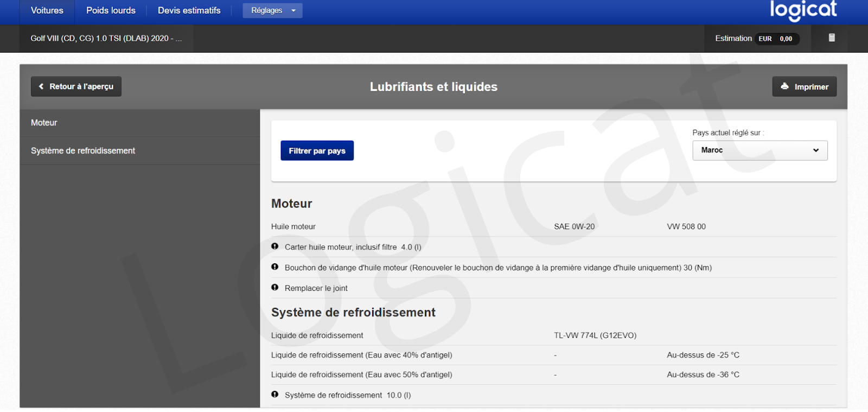868x412 pixels.
Task: Switch to the Voitures tab
Action: [47, 10]
